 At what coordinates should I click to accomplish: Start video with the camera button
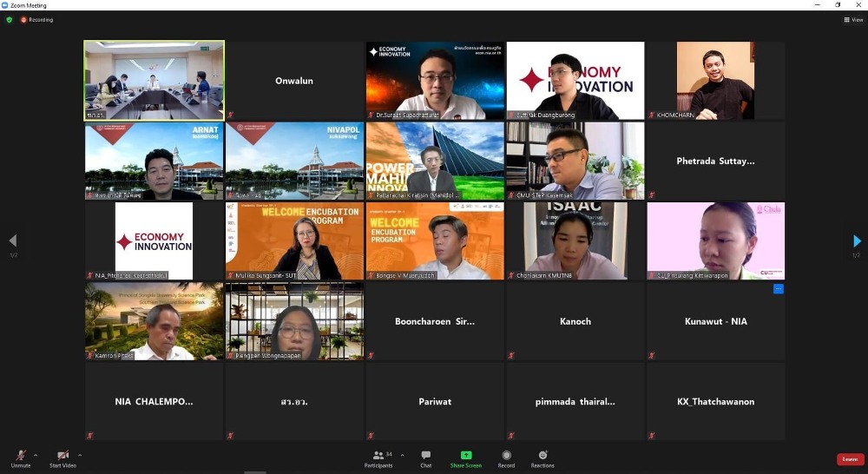click(62, 457)
